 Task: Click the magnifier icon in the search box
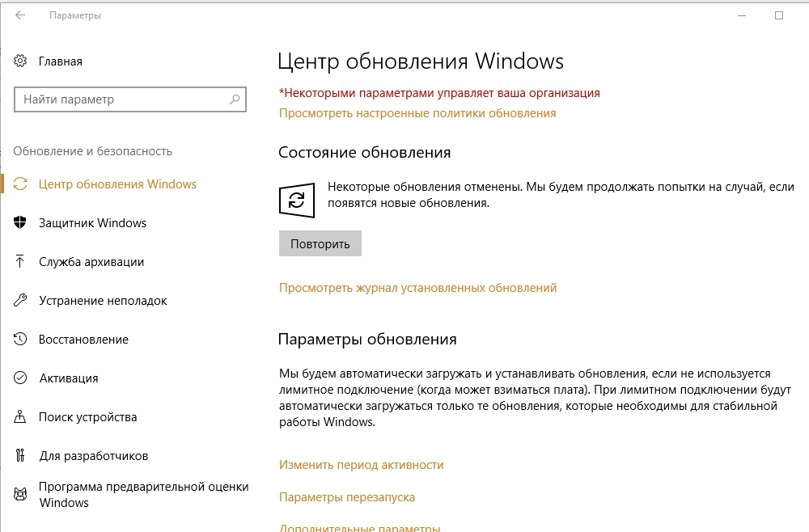235,100
